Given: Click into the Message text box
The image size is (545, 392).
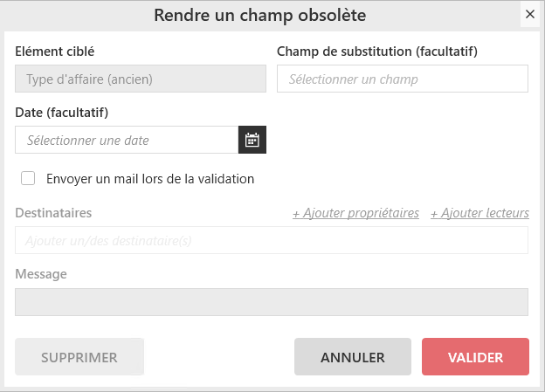Looking at the screenshot, I should 272,302.
